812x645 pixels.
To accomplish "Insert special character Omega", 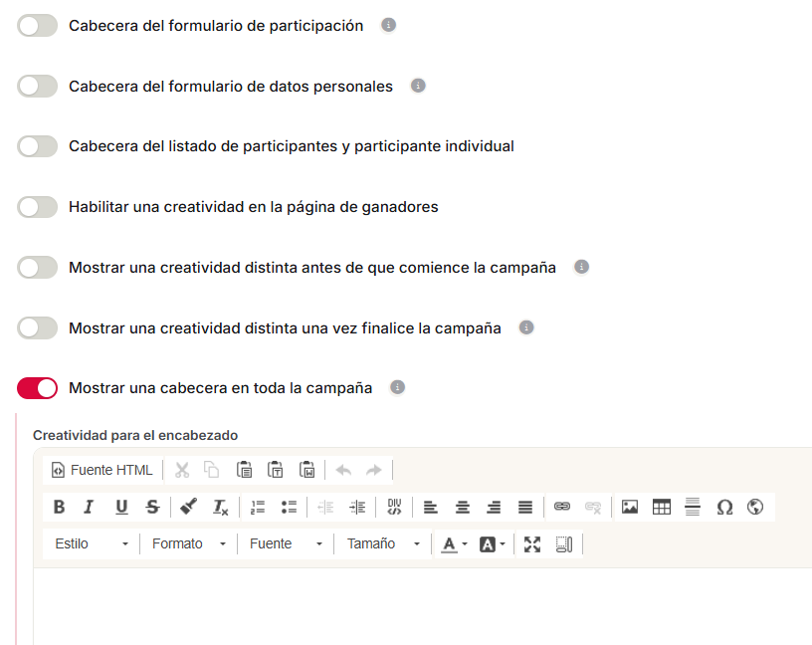I will tap(724, 507).
